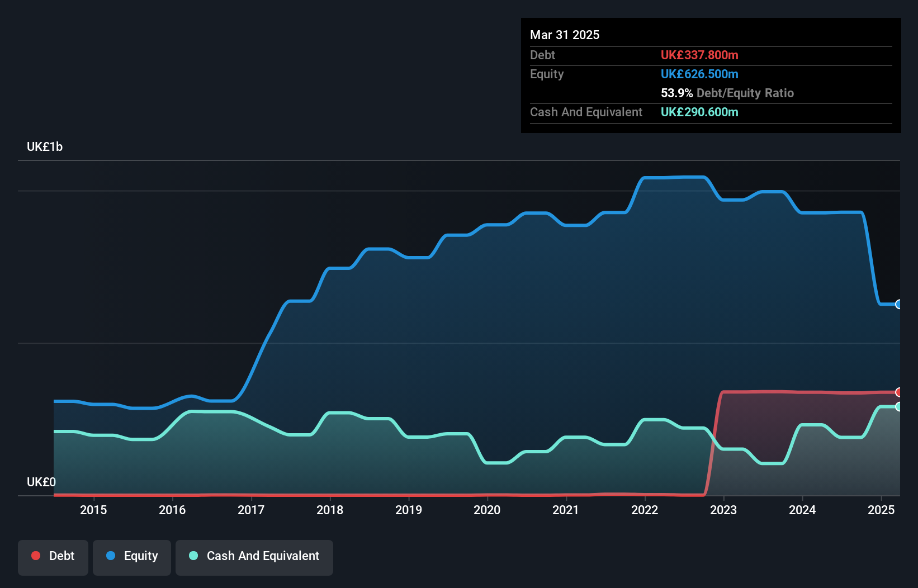Toggle the Equity series legend button
Viewport: 918px width, 588px height.
(132, 557)
